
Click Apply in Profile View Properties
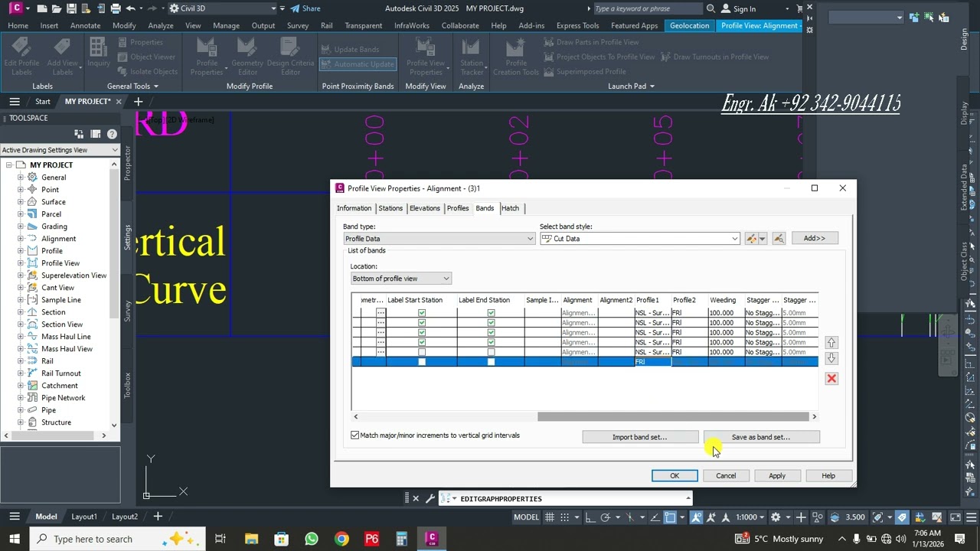coord(777,476)
